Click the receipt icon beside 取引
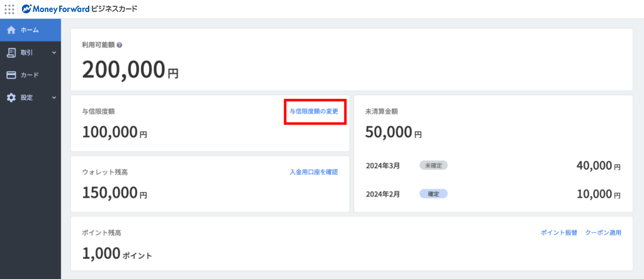This screenshot has height=279, width=644. click(11, 52)
